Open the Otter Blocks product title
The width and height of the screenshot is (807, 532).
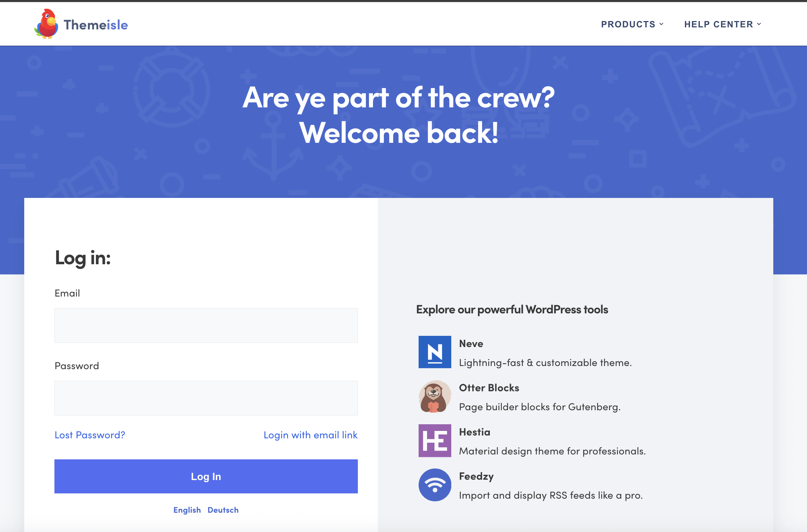[x=489, y=388]
